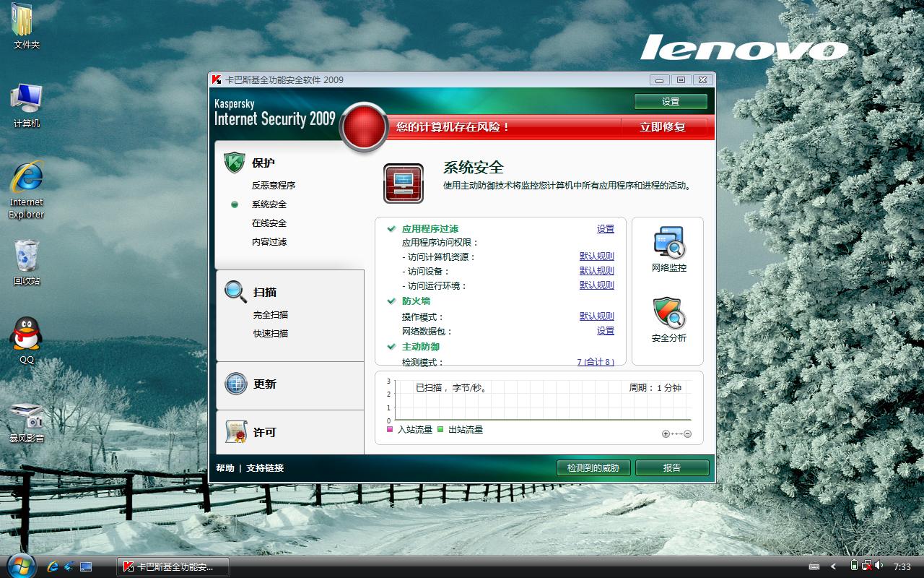Click 默认规则 link for 操作模式
Viewport: 924px width, 578px height.
[x=597, y=316]
